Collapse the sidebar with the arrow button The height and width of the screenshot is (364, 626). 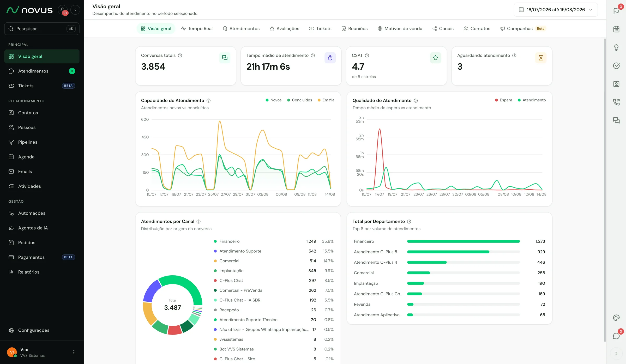(x=75, y=10)
